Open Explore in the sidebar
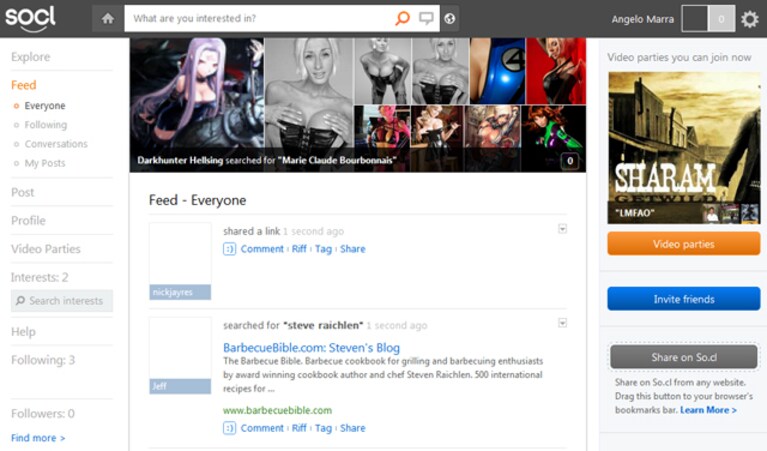The image size is (767, 451). [x=30, y=57]
